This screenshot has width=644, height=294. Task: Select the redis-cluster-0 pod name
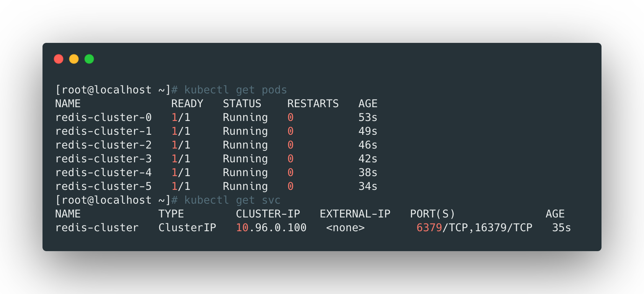click(103, 118)
